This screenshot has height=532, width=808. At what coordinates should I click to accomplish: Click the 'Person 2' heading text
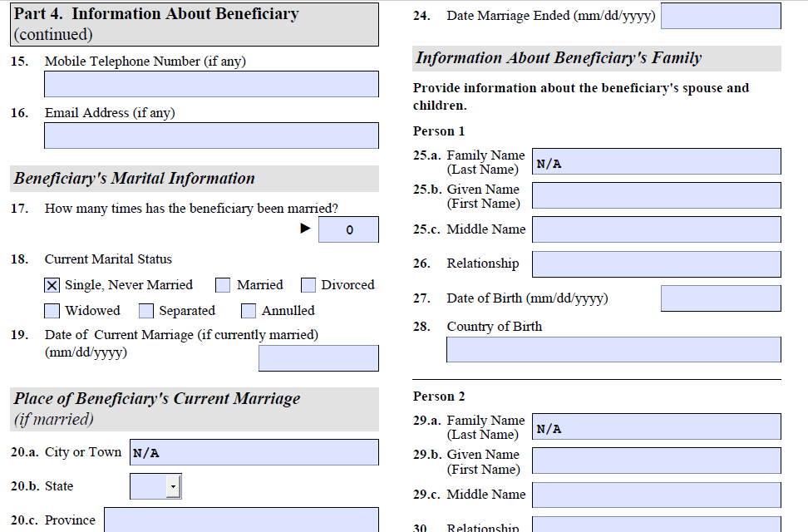[x=439, y=397]
